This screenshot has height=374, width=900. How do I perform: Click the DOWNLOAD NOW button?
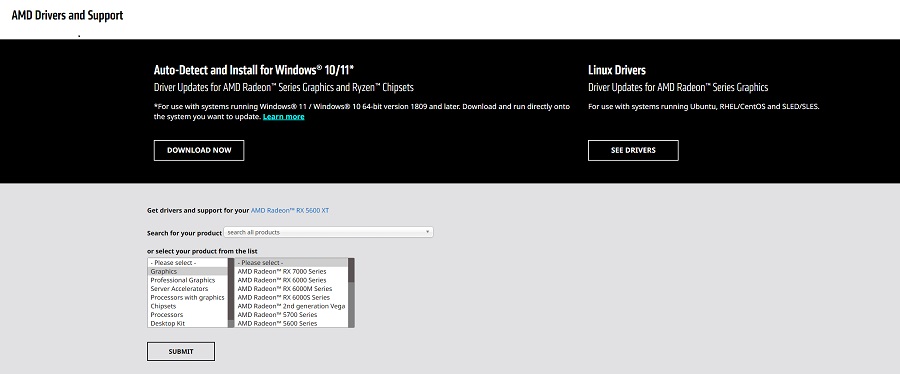point(199,150)
